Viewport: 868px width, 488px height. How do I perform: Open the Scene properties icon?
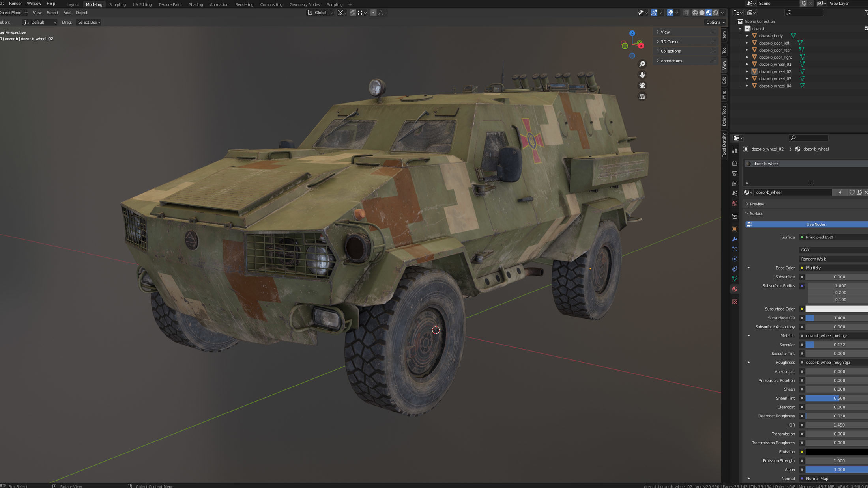click(x=735, y=193)
